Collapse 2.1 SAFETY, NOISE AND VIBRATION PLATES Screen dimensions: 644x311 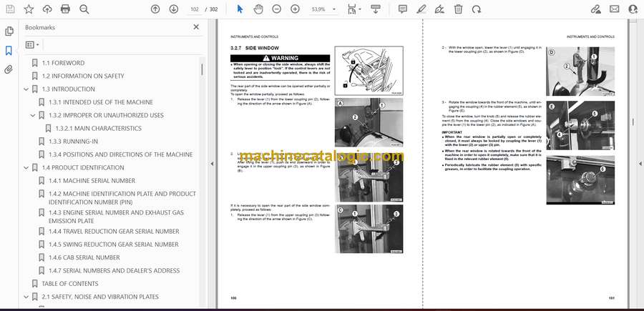[26, 297]
